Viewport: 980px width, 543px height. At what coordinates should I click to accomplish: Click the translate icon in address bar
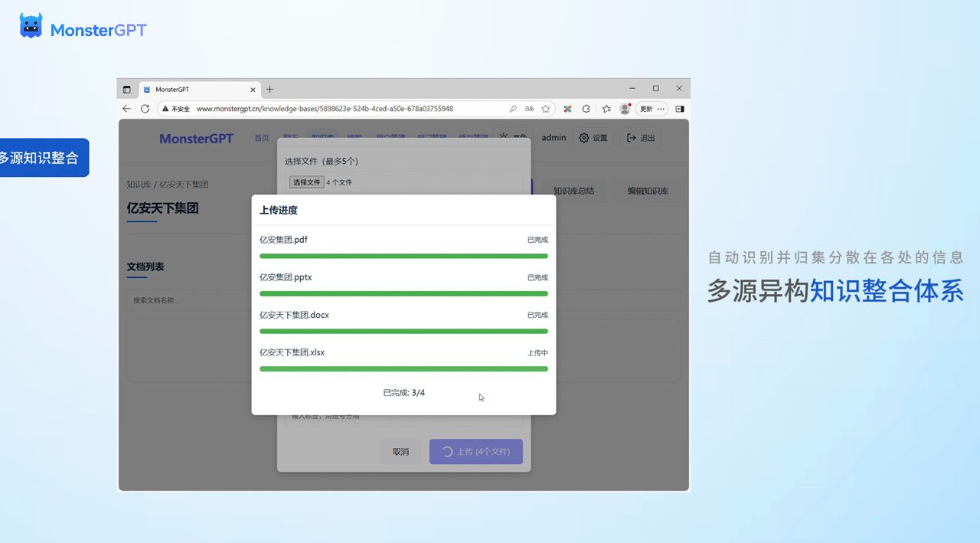529,109
